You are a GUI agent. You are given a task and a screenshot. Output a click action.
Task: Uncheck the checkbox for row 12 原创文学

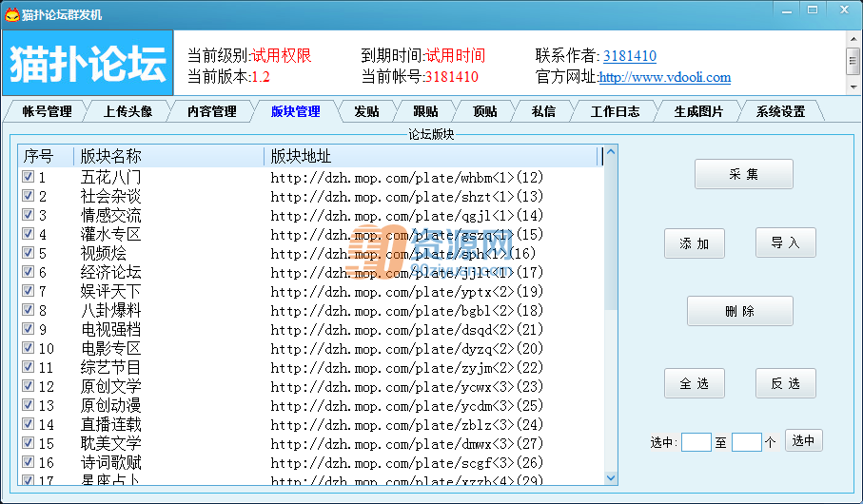(29, 386)
